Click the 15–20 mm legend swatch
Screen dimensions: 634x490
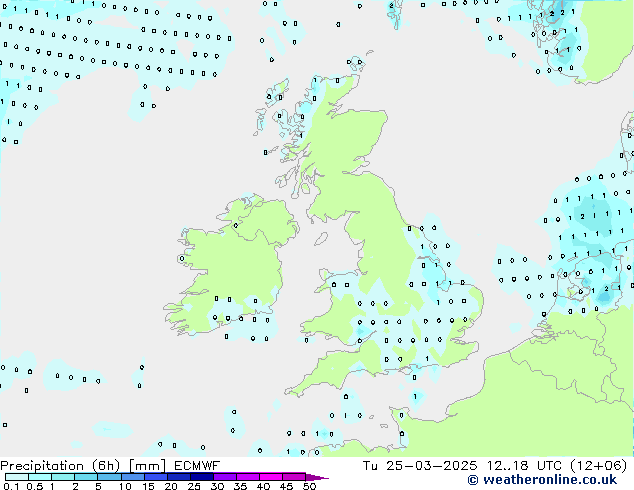[156, 477]
